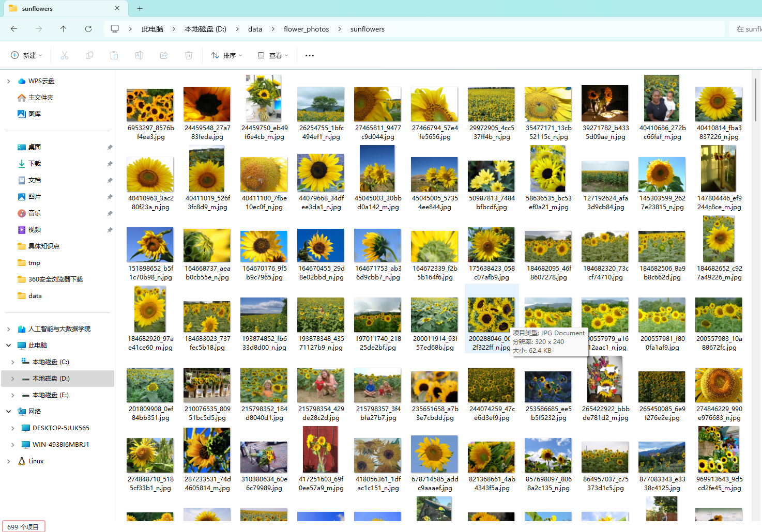Click file name 969913643_9d5cd2fe45_m.jpg
Image resolution: width=762 pixels, height=532 pixels.
(719, 483)
